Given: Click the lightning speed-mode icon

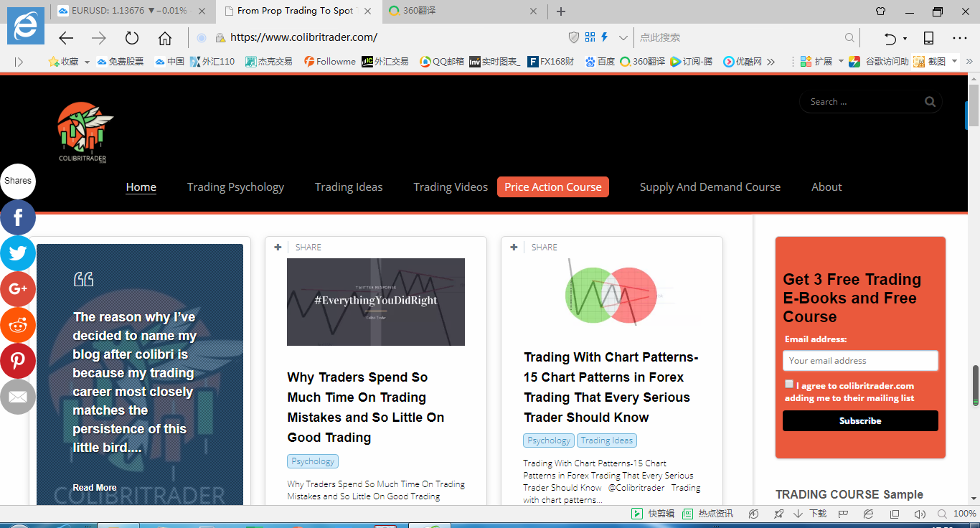Looking at the screenshot, I should click(605, 37).
